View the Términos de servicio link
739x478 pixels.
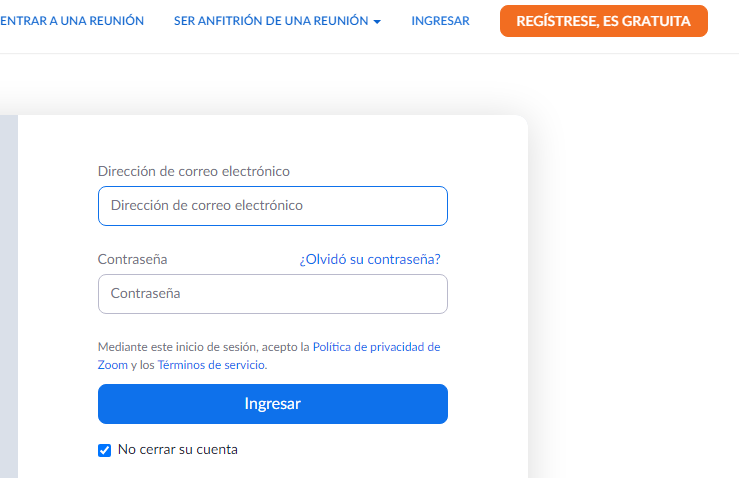[x=211, y=365]
